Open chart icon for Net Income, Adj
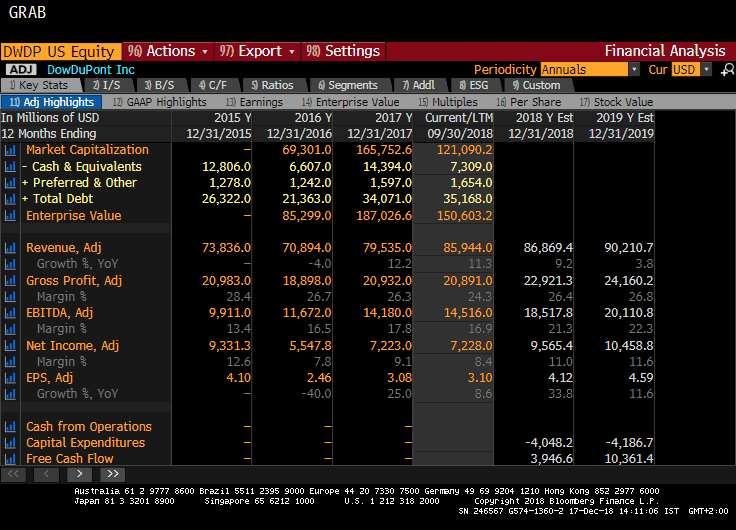 (x=10, y=346)
